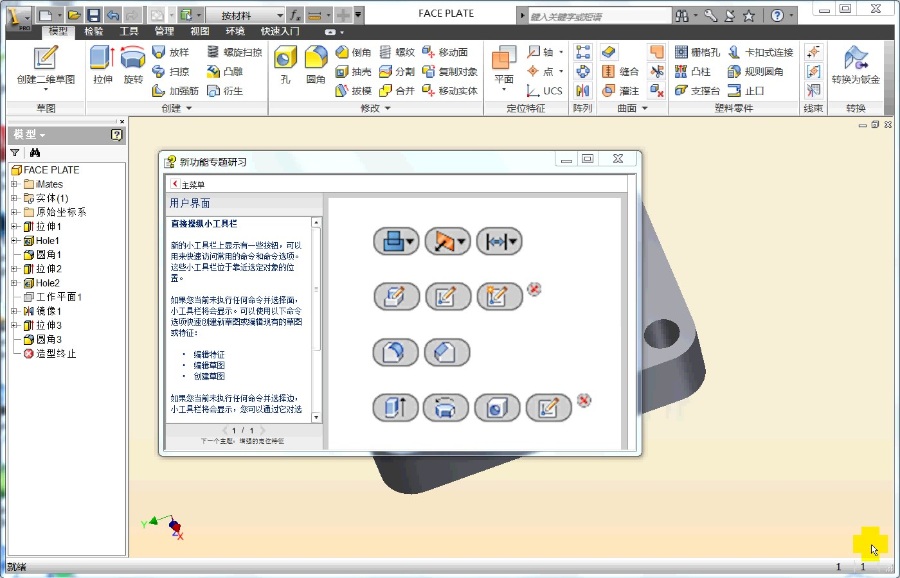
Task: Choose the Lip (止口) tool
Action: [746, 91]
